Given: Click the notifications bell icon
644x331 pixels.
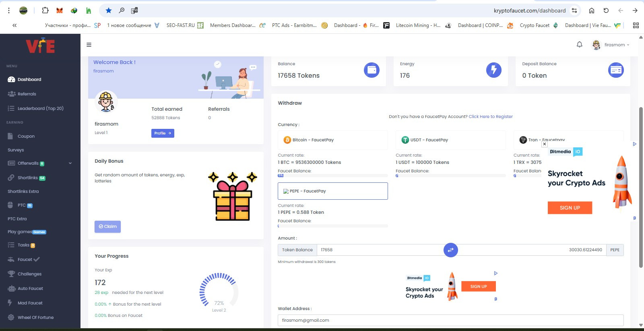Looking at the screenshot, I should pyautogui.click(x=580, y=45).
